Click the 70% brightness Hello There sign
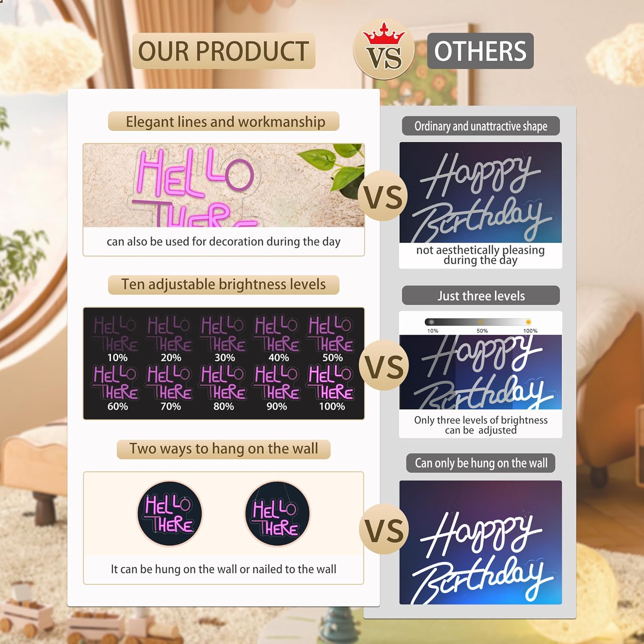 click(x=170, y=383)
